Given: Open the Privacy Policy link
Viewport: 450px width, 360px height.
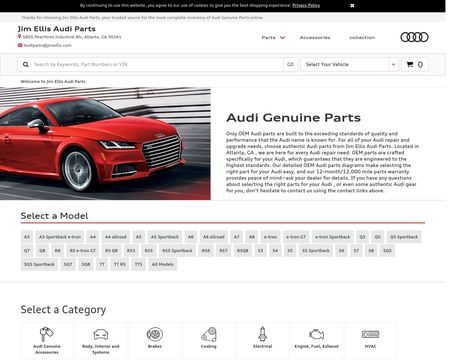Looking at the screenshot, I should point(306,5).
